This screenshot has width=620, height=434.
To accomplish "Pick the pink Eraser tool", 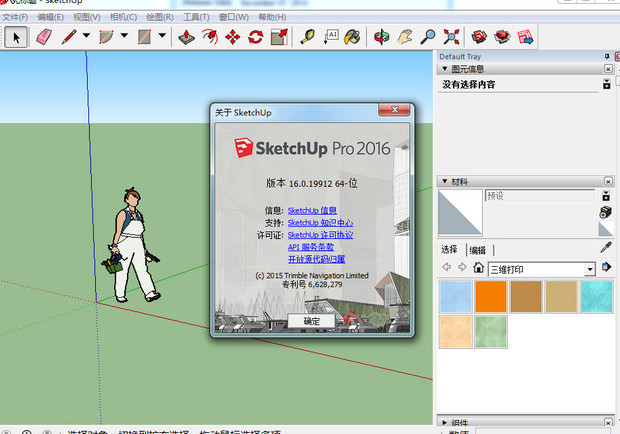I will (44, 37).
